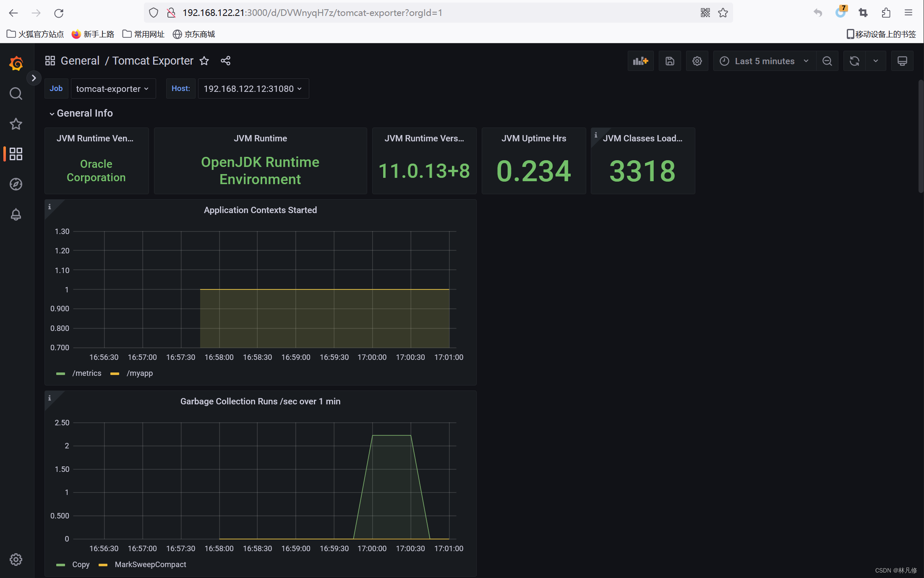The height and width of the screenshot is (578, 924).
Task: Open Application Contexts Started panel title menu
Action: coord(260,210)
